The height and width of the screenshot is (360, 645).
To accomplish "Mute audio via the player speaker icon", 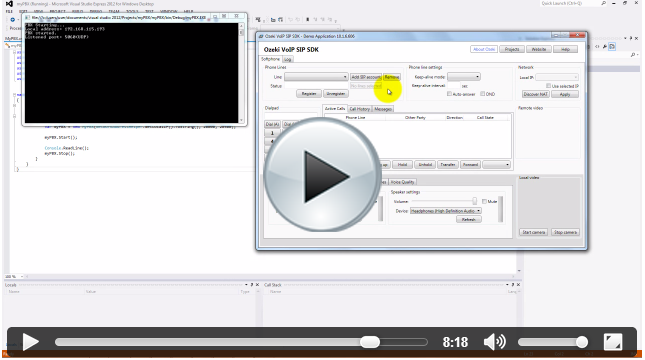I will click(x=494, y=342).
